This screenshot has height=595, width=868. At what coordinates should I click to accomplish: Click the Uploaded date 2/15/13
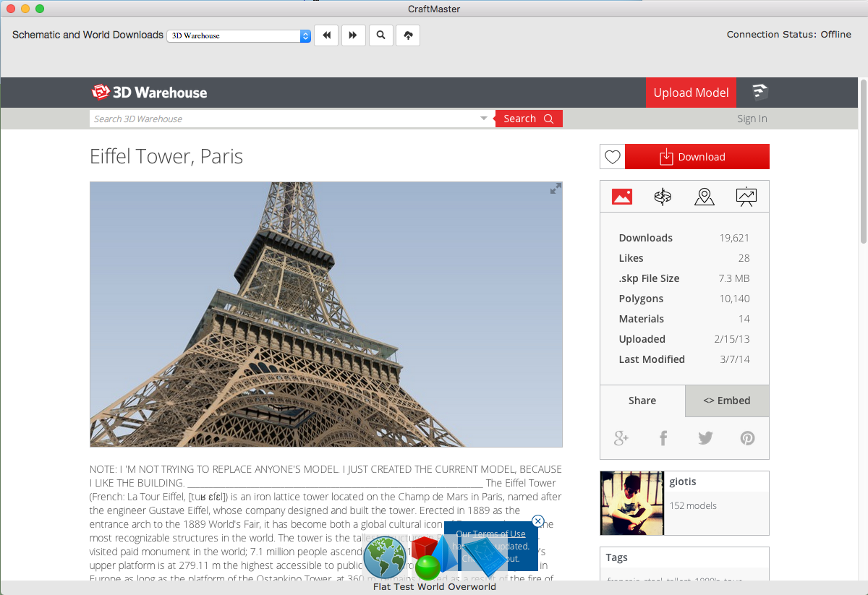coord(731,339)
